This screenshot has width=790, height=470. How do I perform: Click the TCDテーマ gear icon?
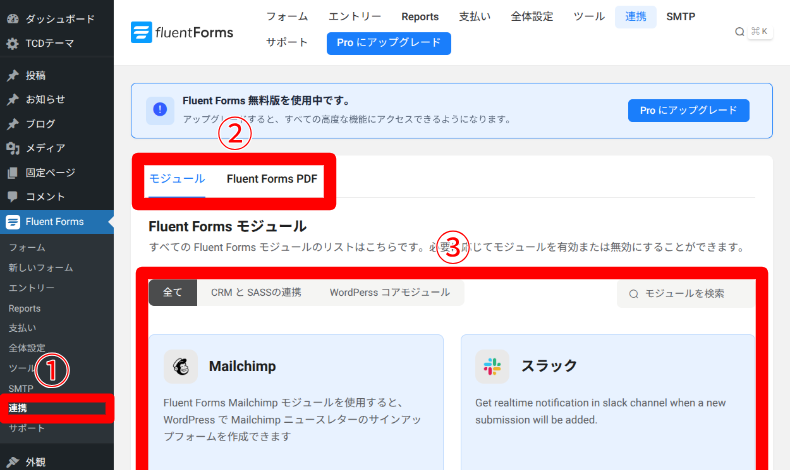pyautogui.click(x=13, y=43)
